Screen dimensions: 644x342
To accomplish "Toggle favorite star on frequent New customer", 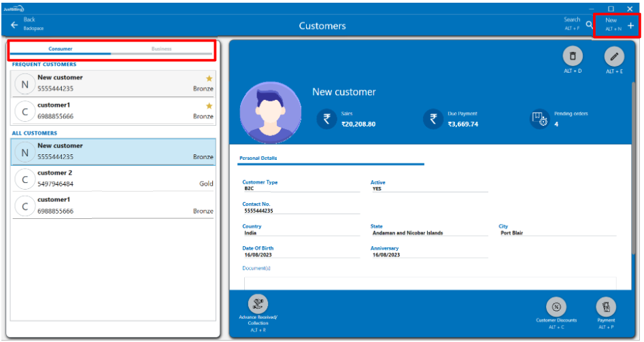I will click(x=209, y=78).
